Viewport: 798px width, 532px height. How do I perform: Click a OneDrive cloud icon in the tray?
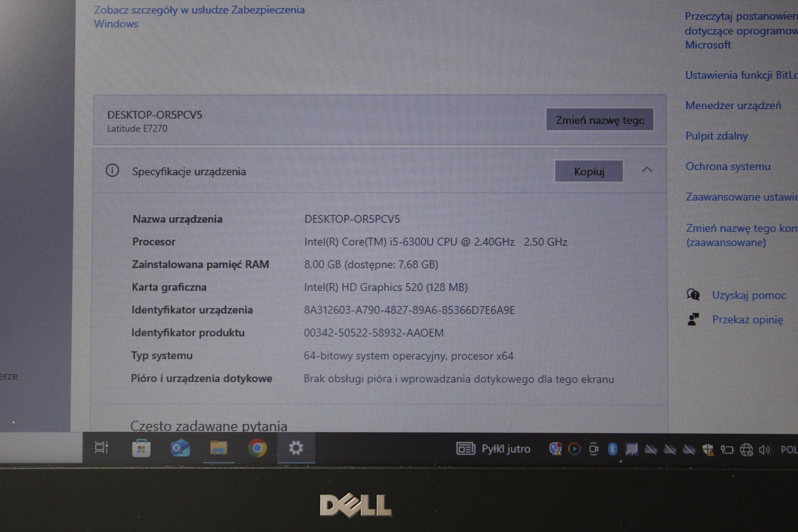click(651, 449)
